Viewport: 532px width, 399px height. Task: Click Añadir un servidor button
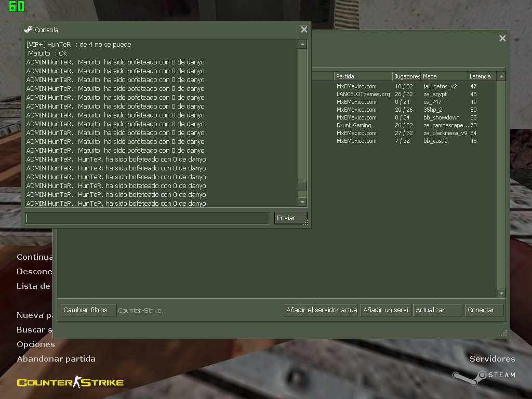pos(386,310)
